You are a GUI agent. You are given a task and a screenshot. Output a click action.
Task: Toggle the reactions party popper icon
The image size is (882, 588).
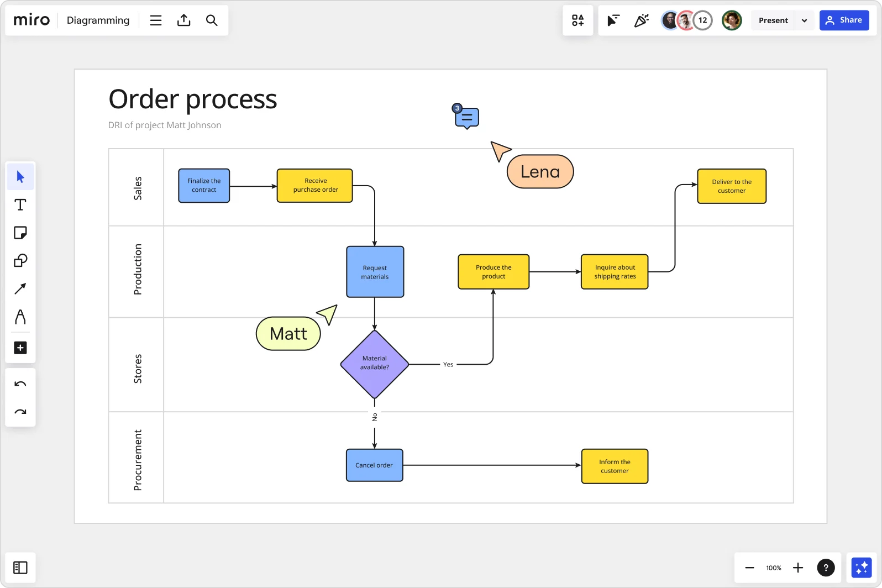tap(641, 20)
